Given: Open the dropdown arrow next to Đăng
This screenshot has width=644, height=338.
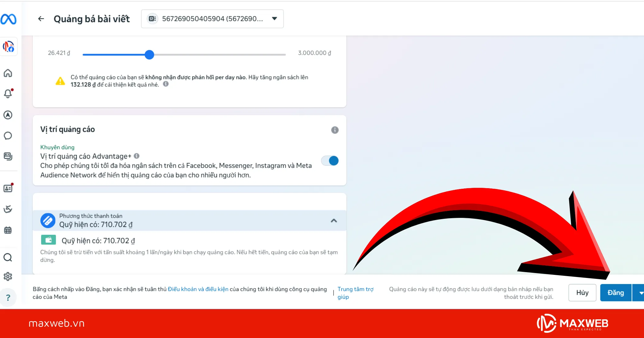Looking at the screenshot, I should pyautogui.click(x=640, y=293).
